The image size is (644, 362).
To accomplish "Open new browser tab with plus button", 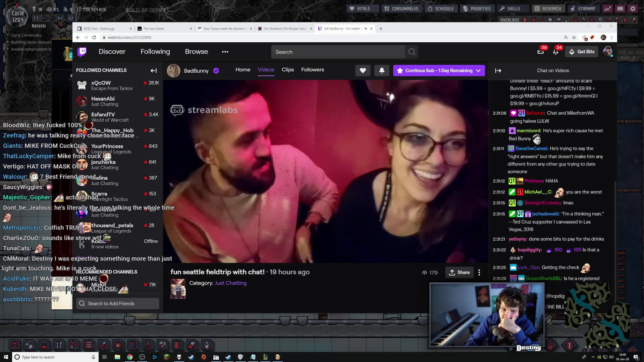I will [x=381, y=28].
